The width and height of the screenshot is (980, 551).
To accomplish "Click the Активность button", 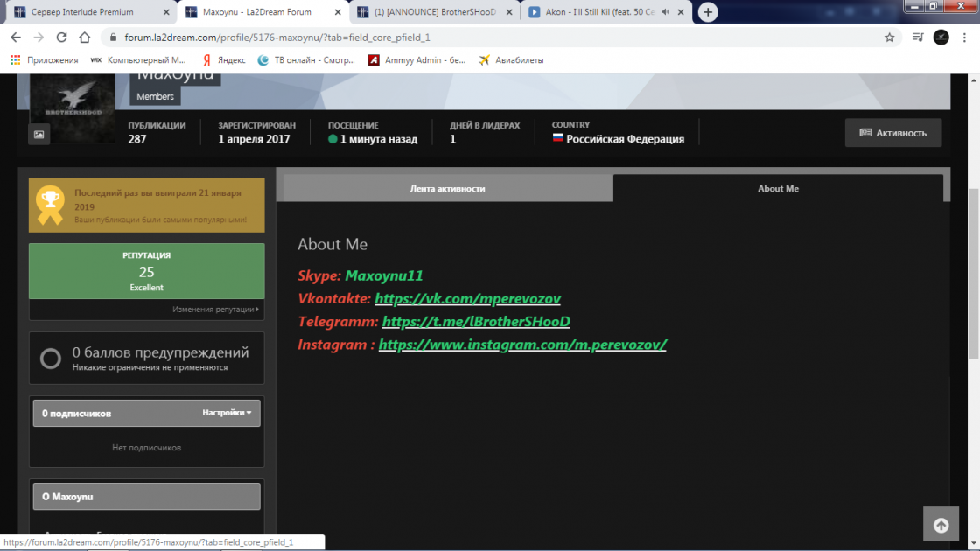I will (892, 133).
